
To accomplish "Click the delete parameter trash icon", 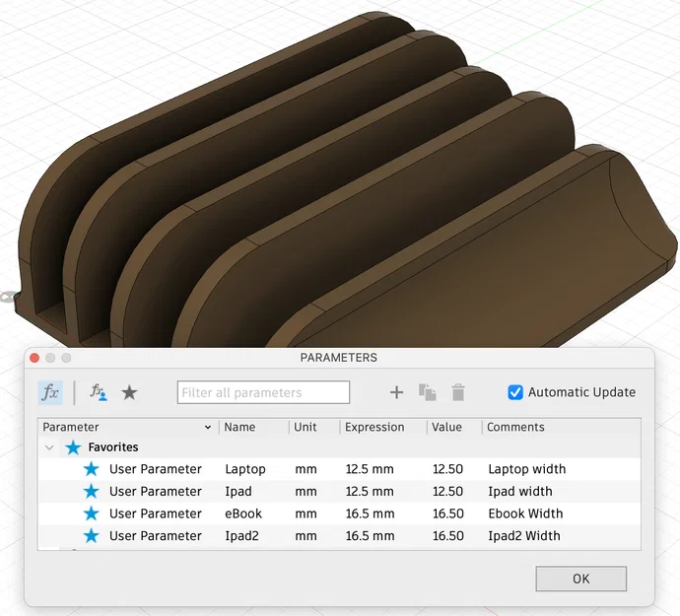I will tap(458, 392).
